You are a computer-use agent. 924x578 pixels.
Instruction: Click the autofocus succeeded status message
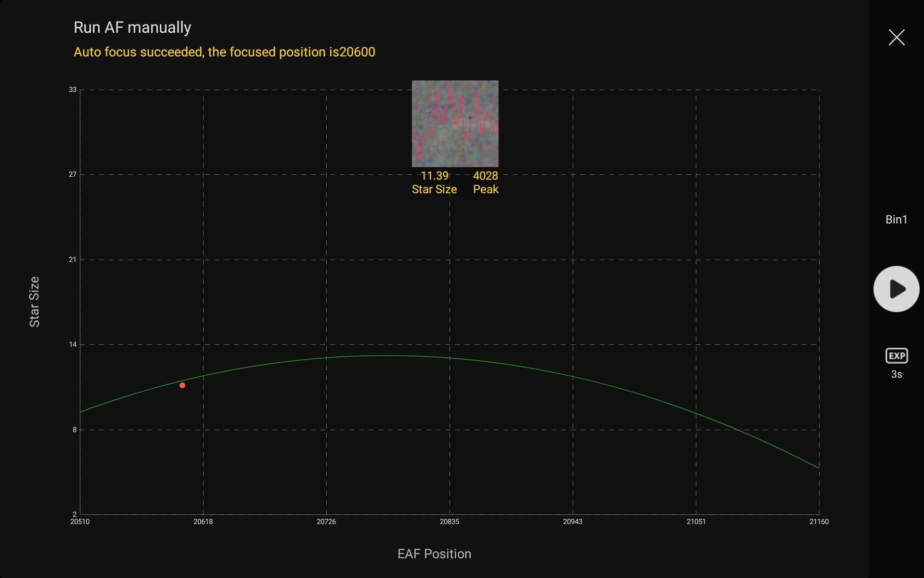coord(224,52)
